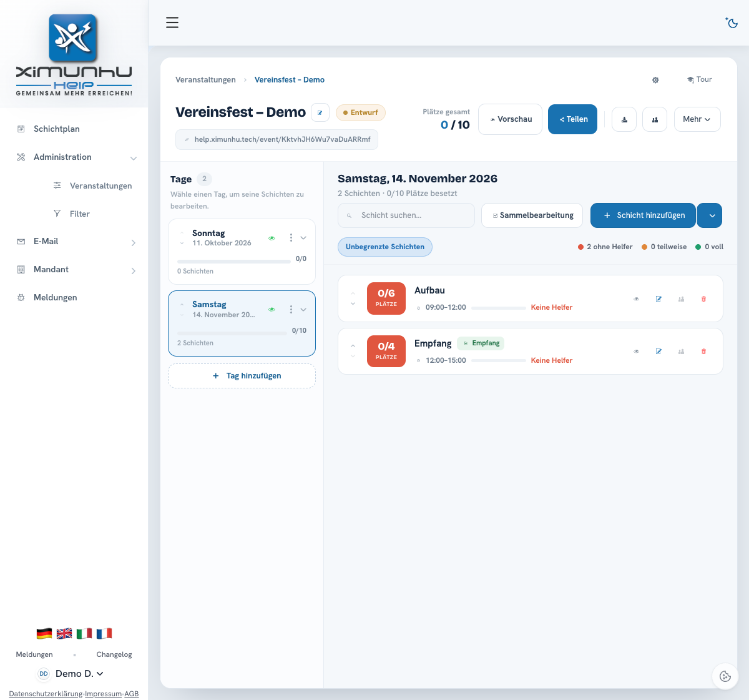The height and width of the screenshot is (700, 749).
Task: Open helpers icon of Empfang shift
Action: pyautogui.click(x=681, y=352)
